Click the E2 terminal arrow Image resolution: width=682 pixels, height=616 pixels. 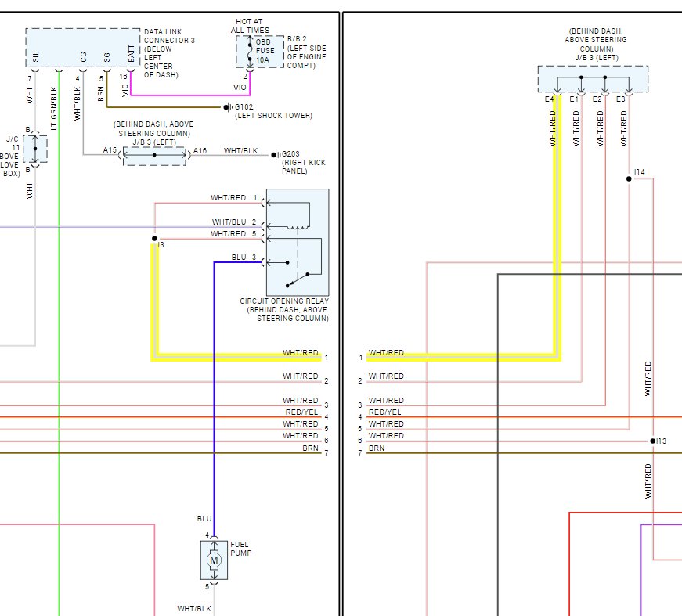(x=605, y=91)
